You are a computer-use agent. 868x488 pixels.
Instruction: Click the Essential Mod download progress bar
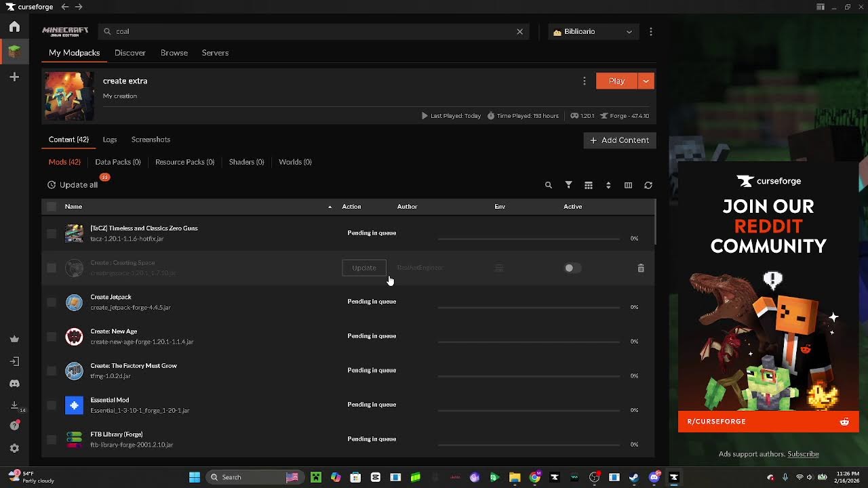529,410
